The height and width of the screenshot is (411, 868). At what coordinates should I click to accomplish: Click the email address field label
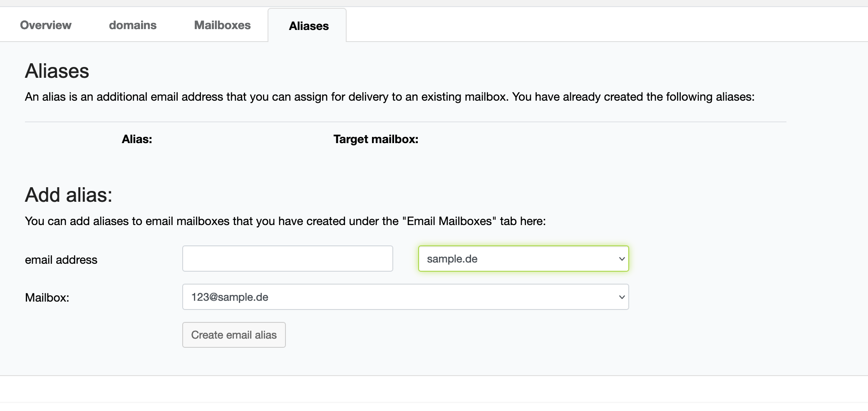[x=61, y=260]
